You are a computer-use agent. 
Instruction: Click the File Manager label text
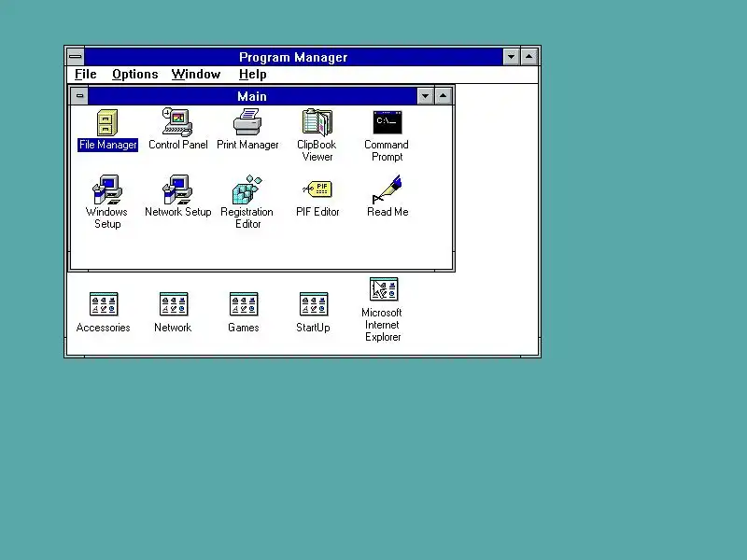click(108, 145)
